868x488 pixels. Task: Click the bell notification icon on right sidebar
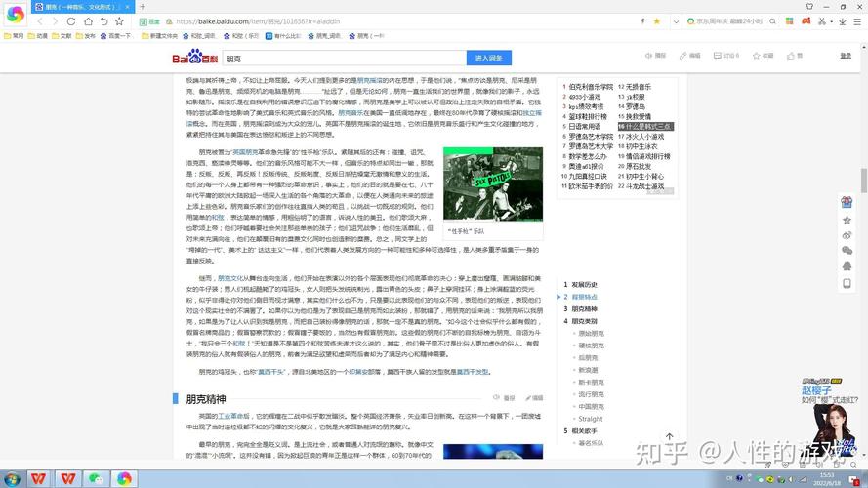pos(847,266)
